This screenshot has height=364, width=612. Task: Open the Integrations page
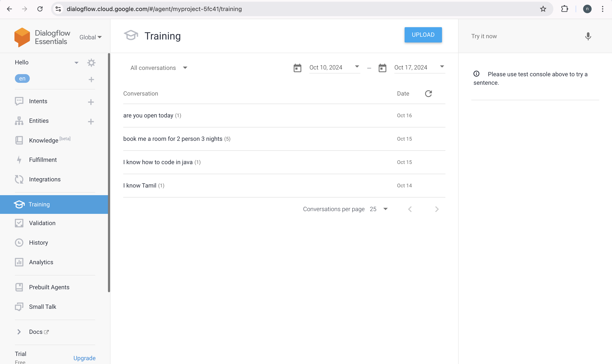pos(45,179)
